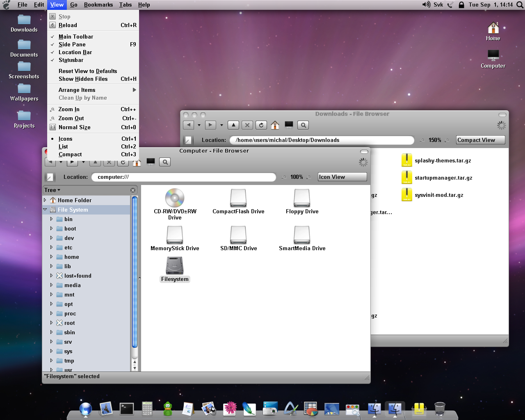This screenshot has height=420, width=525.
Task: Click Show Hidden Files menu entry
Action: coord(83,79)
